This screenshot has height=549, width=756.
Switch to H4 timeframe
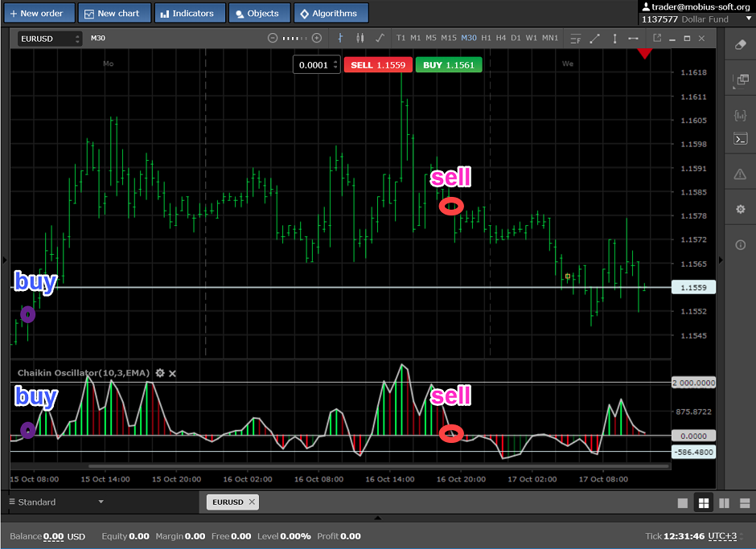[x=501, y=38]
